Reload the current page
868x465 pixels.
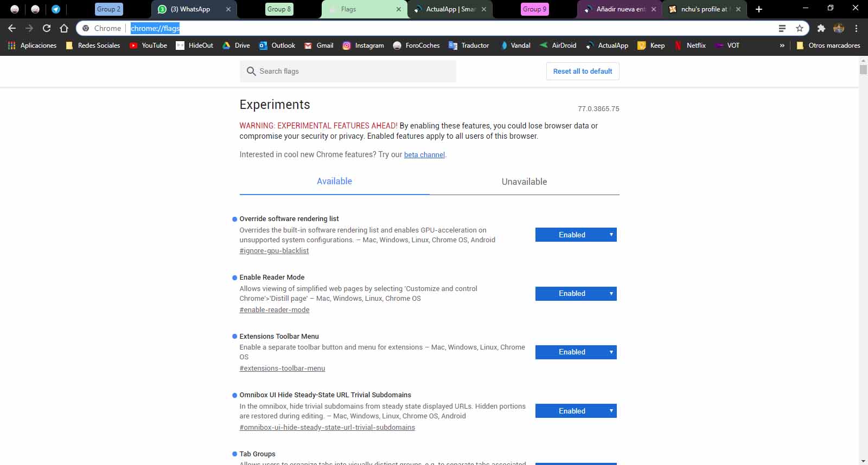pyautogui.click(x=47, y=28)
